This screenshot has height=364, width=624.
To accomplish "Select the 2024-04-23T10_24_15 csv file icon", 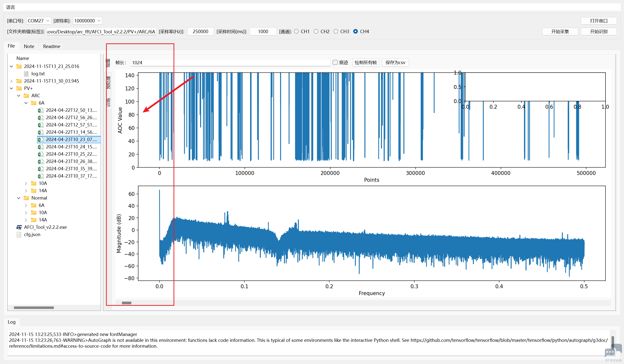I will tap(41, 147).
